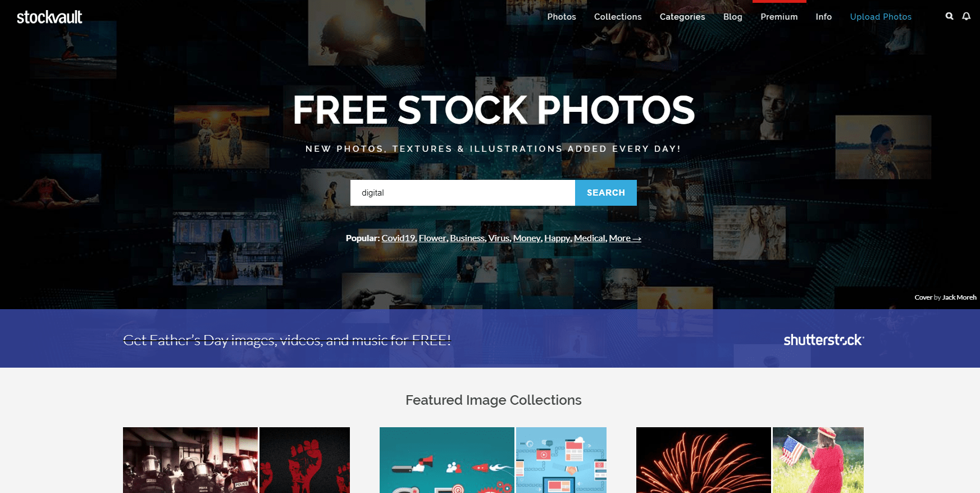Open the notifications bell icon
This screenshot has height=493, width=980.
click(x=966, y=16)
